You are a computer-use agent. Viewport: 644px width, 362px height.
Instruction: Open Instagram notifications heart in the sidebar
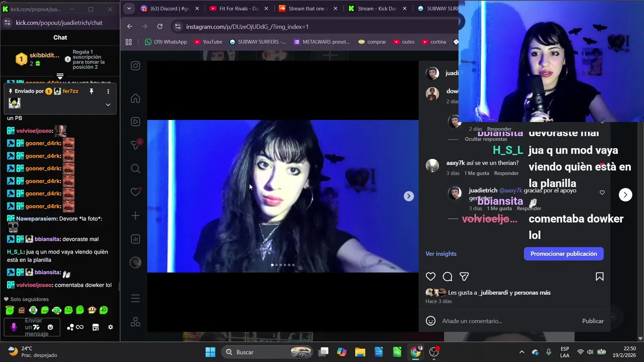click(x=135, y=192)
